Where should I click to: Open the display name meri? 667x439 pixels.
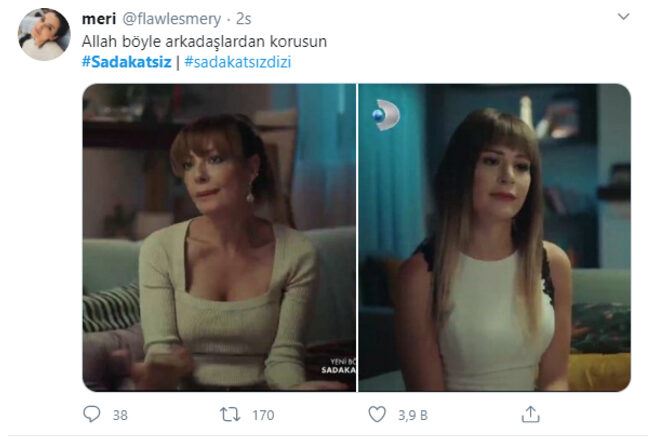pyautogui.click(x=99, y=19)
